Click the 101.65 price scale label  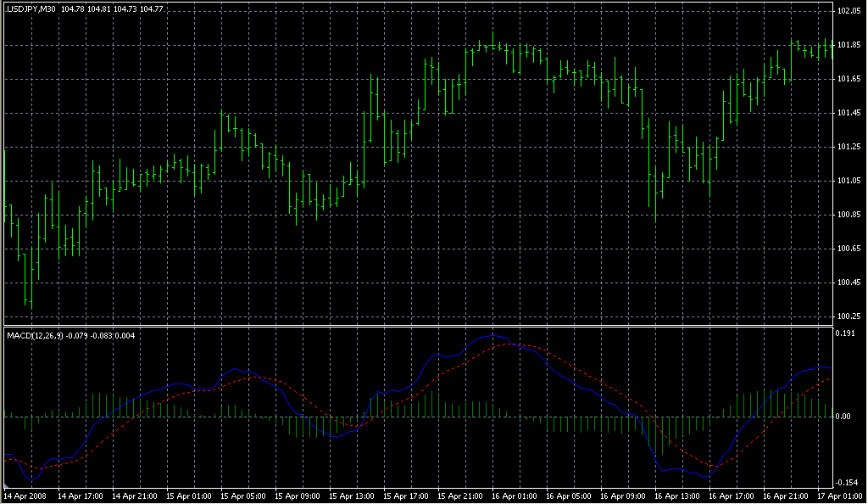pyautogui.click(x=848, y=79)
